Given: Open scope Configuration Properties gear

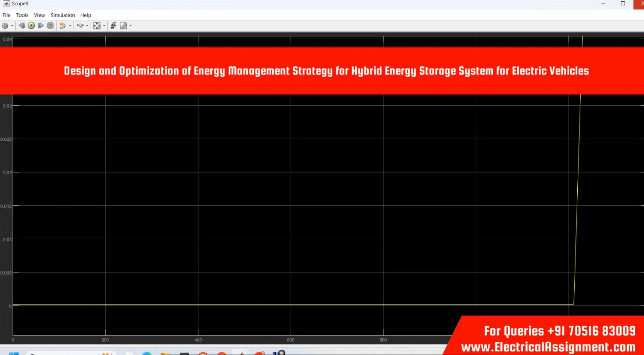Looking at the screenshot, I should coord(6,26).
